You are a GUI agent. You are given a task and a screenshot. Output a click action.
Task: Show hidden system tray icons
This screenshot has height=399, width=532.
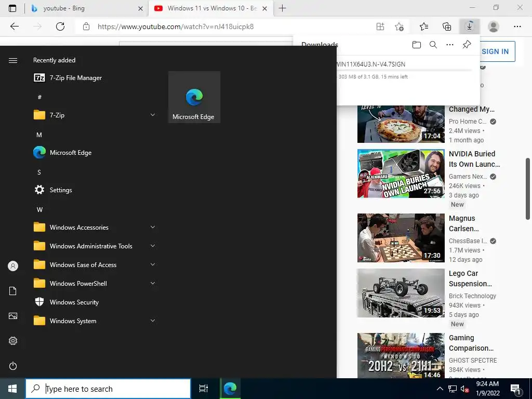click(x=440, y=389)
